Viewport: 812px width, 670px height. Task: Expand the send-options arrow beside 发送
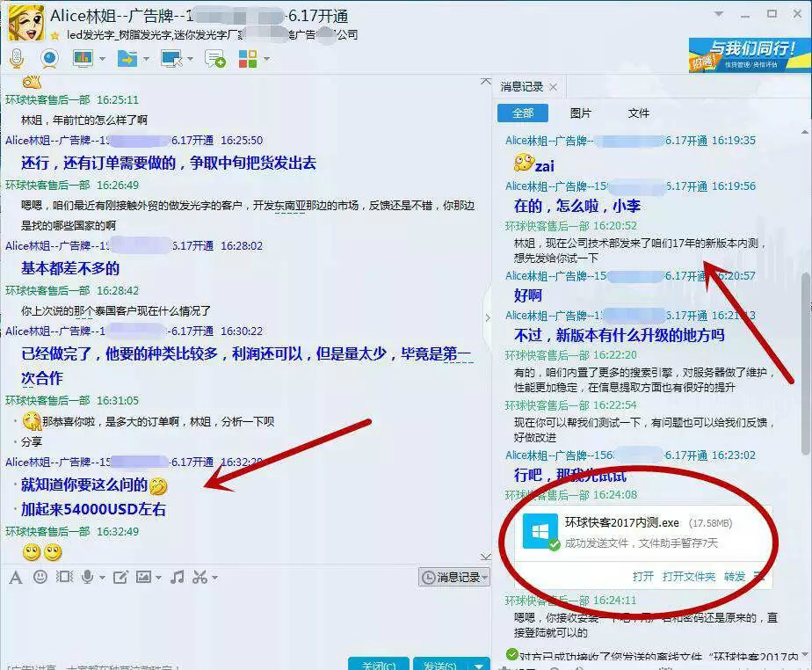pyautogui.click(x=479, y=664)
